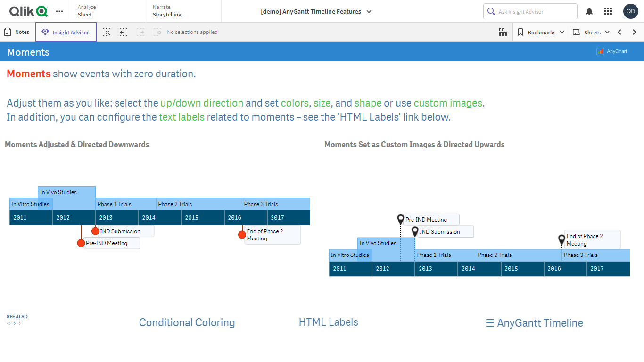
Task: Select Phase 1 Trials in right chart
Action: click(x=446, y=255)
